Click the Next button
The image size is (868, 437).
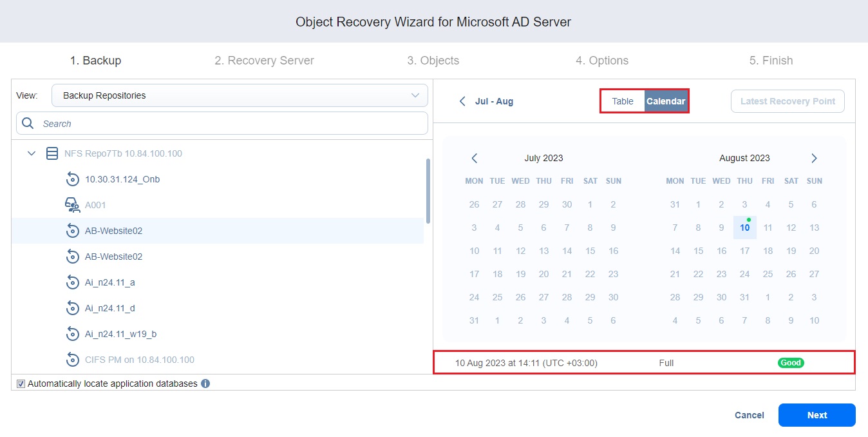point(816,415)
